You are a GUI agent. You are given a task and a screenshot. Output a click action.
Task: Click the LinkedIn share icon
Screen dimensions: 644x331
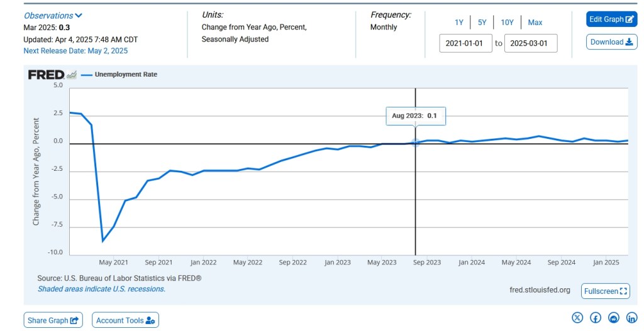[631, 318]
